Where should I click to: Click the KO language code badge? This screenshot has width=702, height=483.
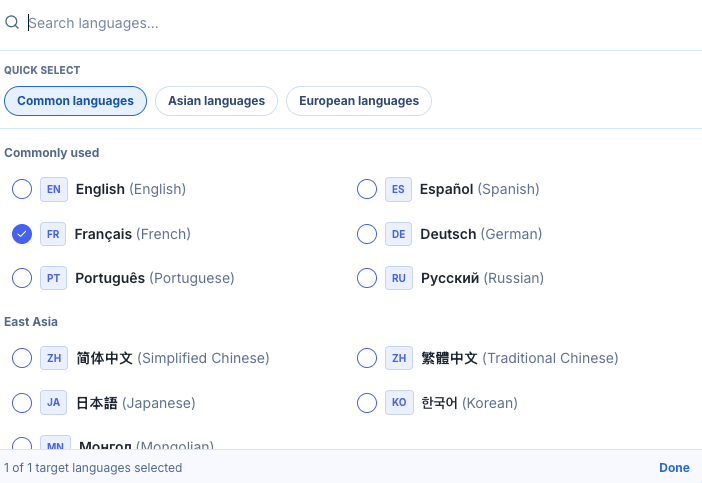pyautogui.click(x=399, y=402)
